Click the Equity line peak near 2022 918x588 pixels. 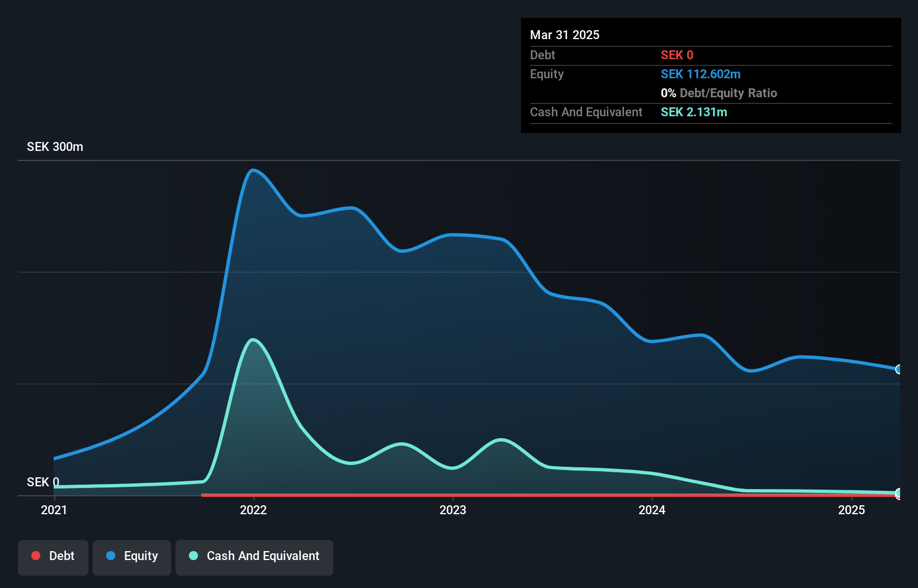[x=253, y=170]
